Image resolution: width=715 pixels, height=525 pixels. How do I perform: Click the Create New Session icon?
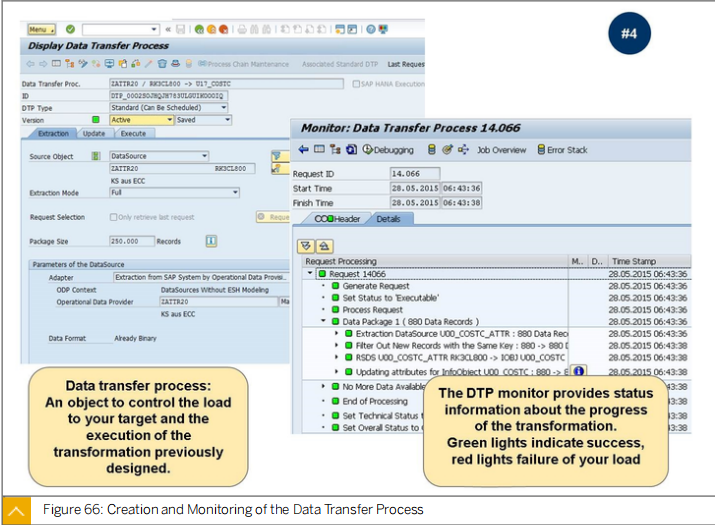(340, 30)
